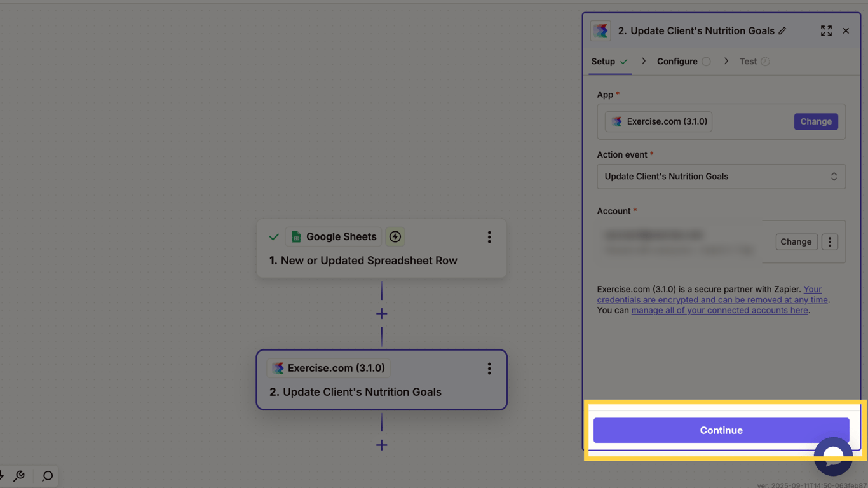
Task: Click the Continue button
Action: click(721, 430)
